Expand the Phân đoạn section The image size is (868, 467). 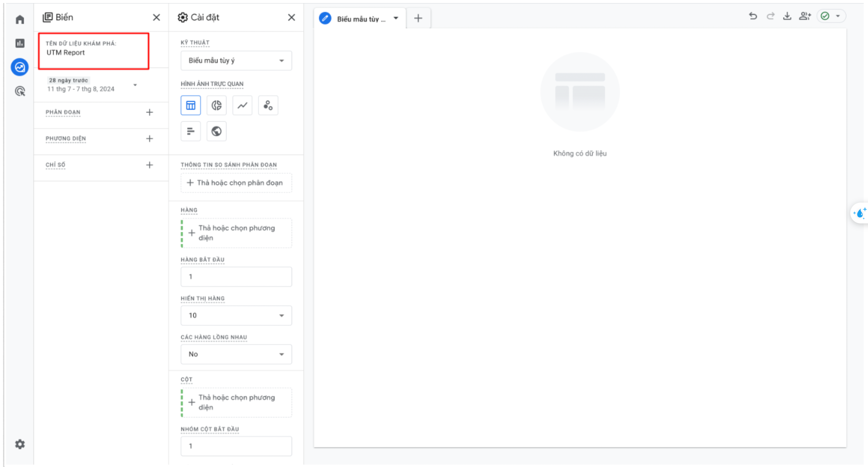tap(149, 112)
